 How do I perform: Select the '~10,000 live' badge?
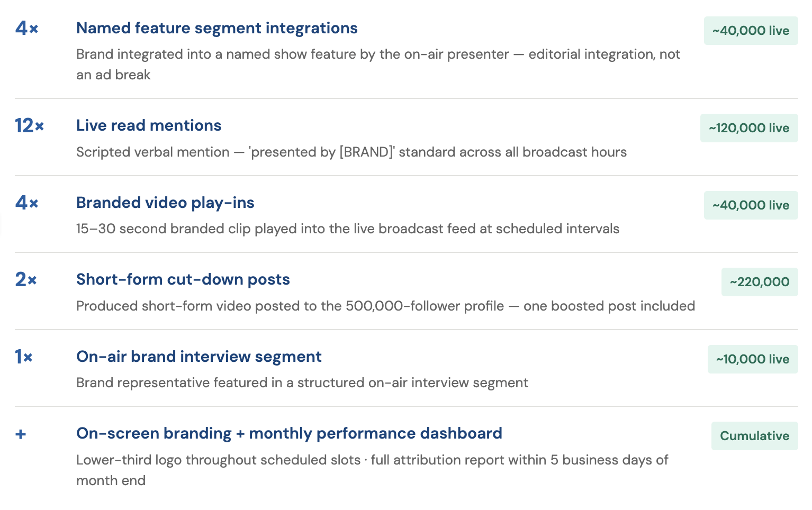click(x=753, y=359)
